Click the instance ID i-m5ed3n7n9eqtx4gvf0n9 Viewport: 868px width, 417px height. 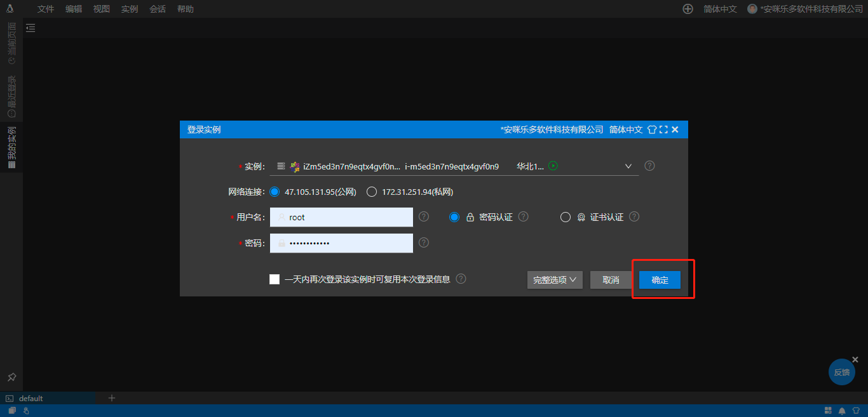point(452,166)
